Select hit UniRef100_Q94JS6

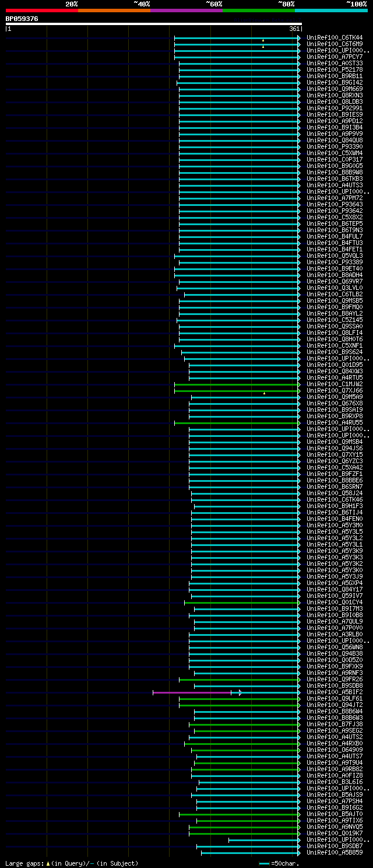point(334,449)
